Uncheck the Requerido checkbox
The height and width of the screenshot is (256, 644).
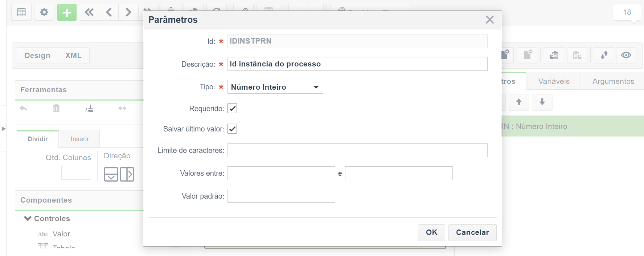click(x=232, y=109)
